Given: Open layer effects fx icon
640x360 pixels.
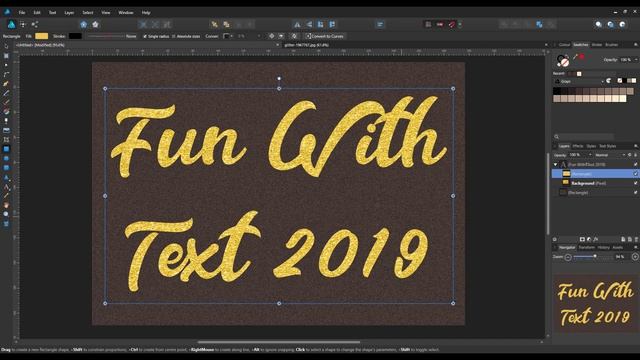Looking at the screenshot, I should [596, 239].
